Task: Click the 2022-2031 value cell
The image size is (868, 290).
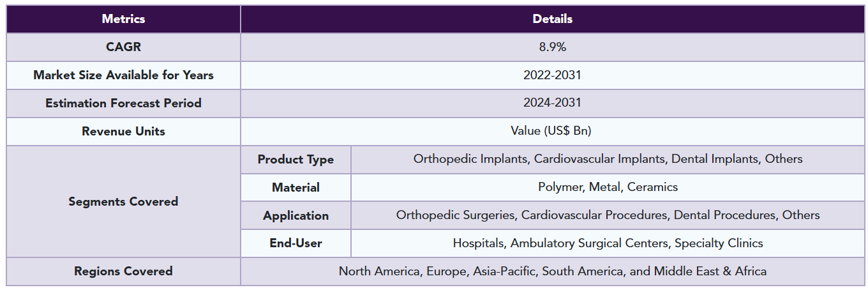Action: [552, 75]
